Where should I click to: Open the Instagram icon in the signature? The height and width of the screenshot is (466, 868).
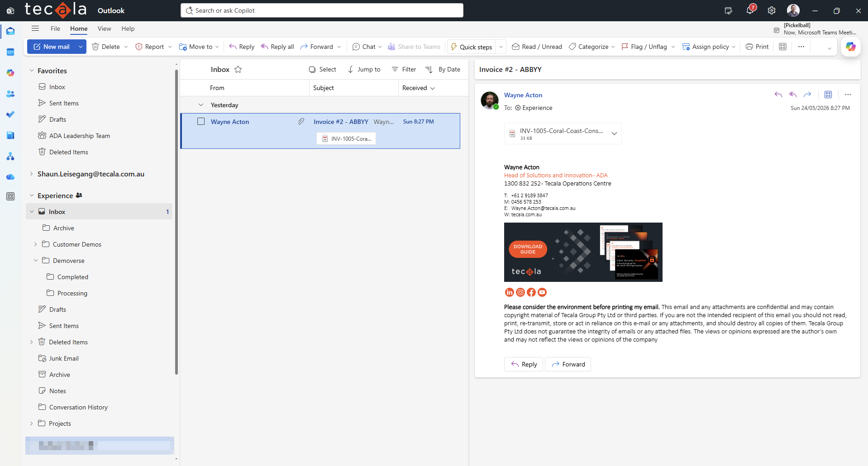click(x=520, y=292)
